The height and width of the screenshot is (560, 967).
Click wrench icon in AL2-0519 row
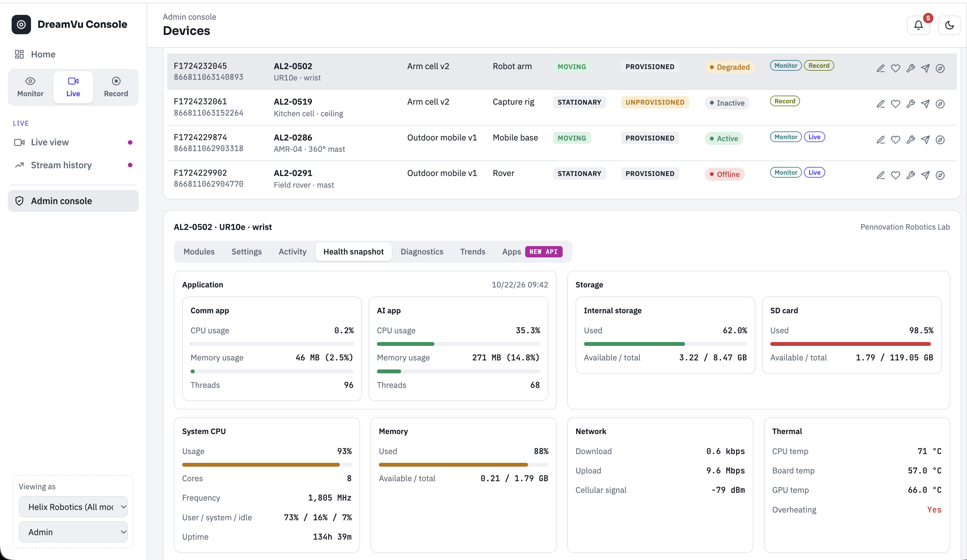(x=910, y=104)
